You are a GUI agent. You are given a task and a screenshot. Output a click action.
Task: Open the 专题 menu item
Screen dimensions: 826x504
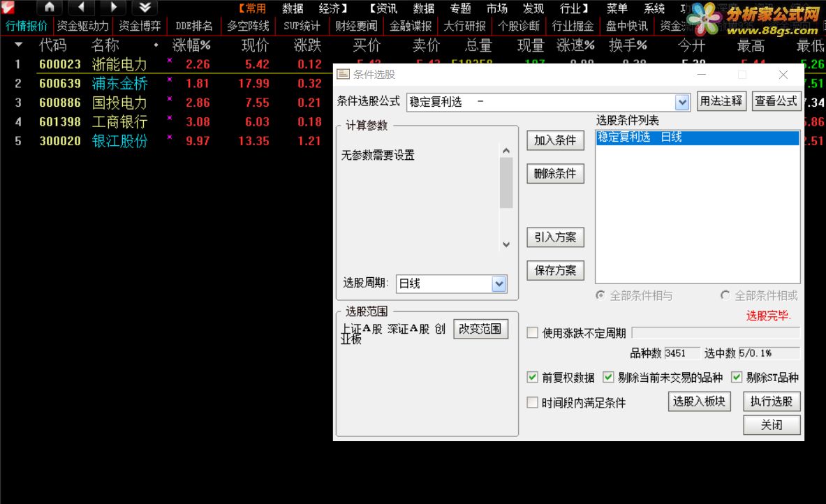[460, 8]
